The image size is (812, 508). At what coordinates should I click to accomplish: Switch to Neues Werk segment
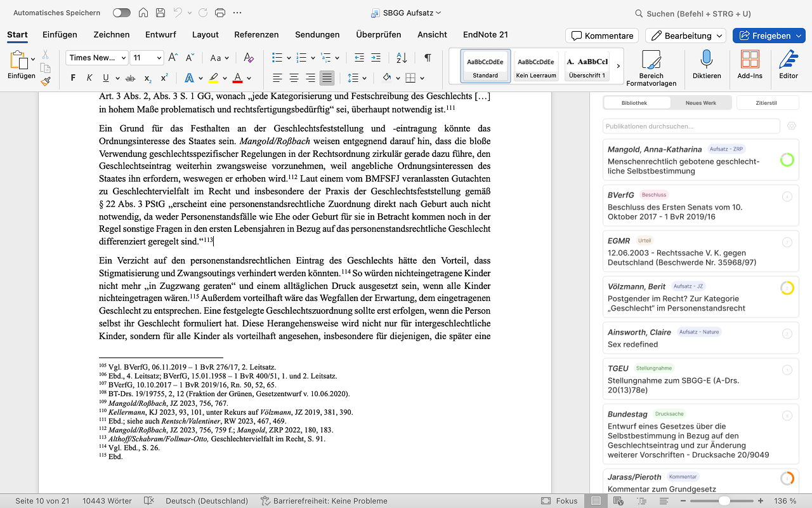[x=700, y=102]
